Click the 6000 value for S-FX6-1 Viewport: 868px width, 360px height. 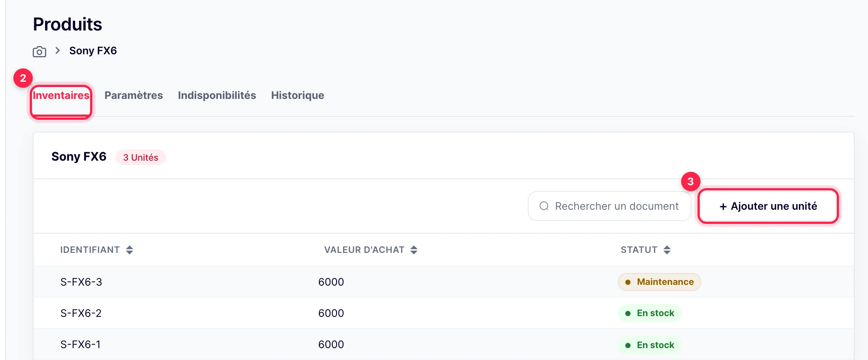(x=331, y=344)
